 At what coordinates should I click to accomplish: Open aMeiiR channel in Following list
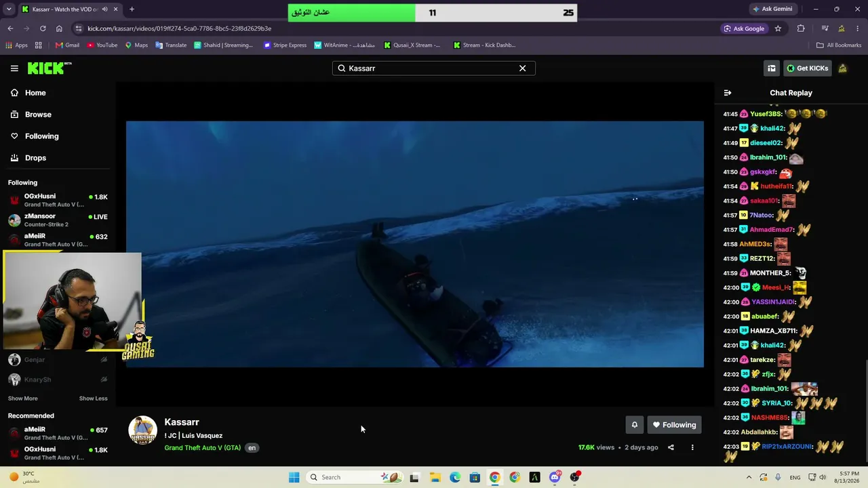click(58, 239)
